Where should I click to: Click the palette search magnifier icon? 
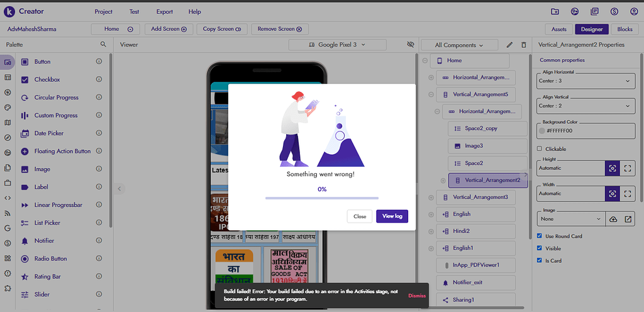[103, 45]
